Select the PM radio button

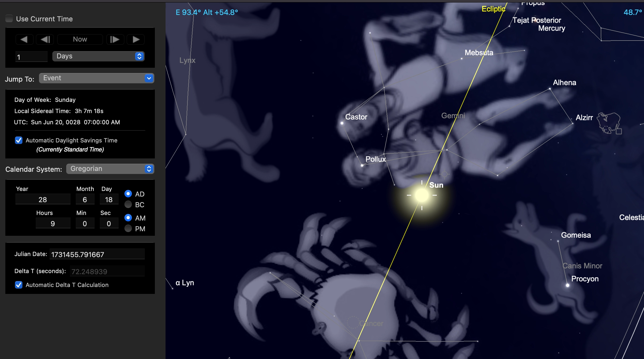(x=128, y=229)
